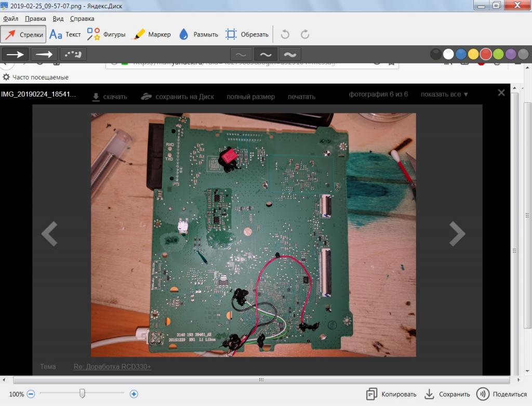
Task: Select the Стрелки arrow tool
Action: coord(23,34)
